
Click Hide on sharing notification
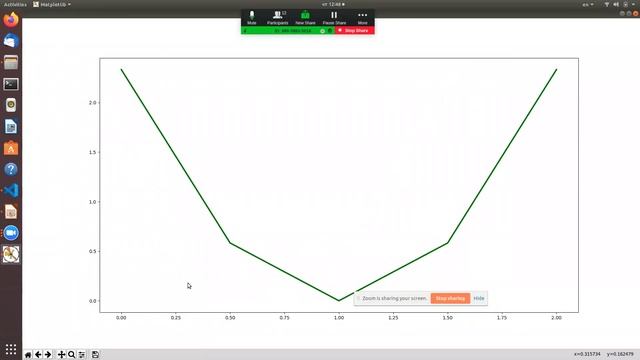coord(479,298)
